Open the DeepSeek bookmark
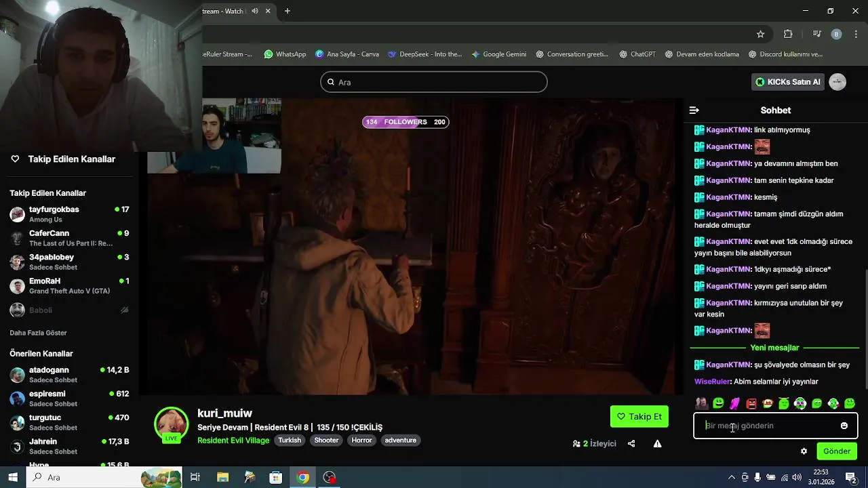The height and width of the screenshot is (488, 868). (425, 54)
